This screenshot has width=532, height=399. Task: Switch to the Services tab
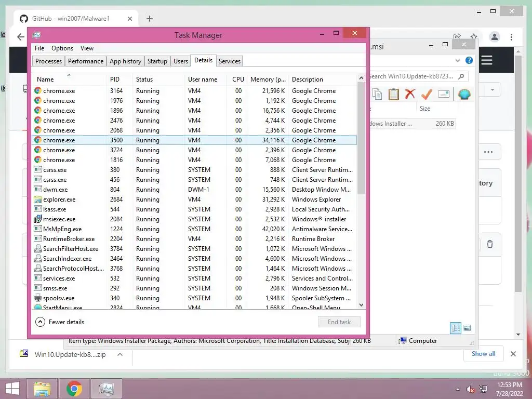(x=229, y=61)
